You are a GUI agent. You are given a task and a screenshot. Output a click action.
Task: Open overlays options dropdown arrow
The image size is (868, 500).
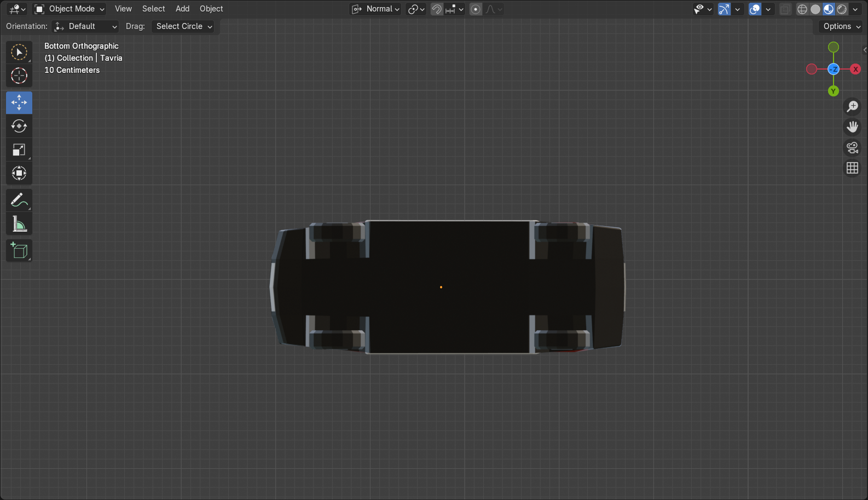(768, 9)
